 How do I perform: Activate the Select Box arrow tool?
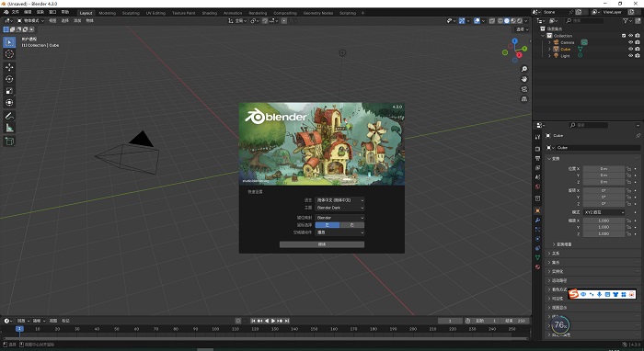pyautogui.click(x=9, y=42)
